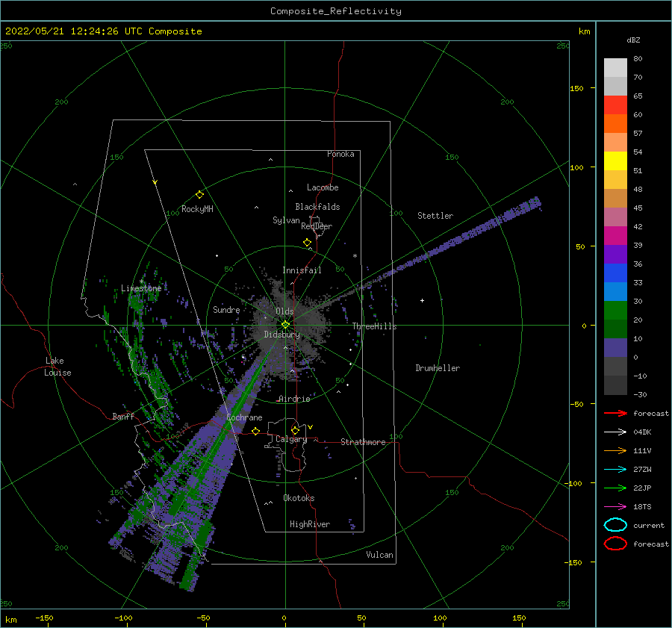Click the Banff label

123,416
